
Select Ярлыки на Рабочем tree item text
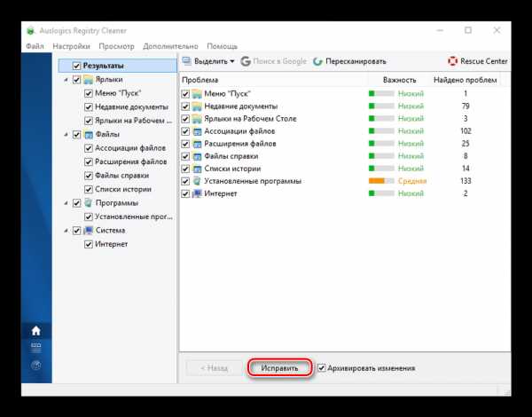pyautogui.click(x=133, y=121)
